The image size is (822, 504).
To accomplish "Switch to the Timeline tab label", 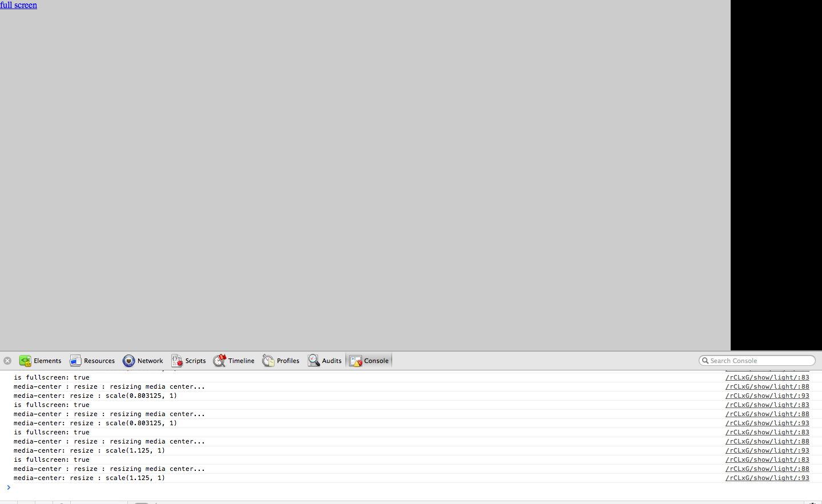I will (x=241, y=361).
